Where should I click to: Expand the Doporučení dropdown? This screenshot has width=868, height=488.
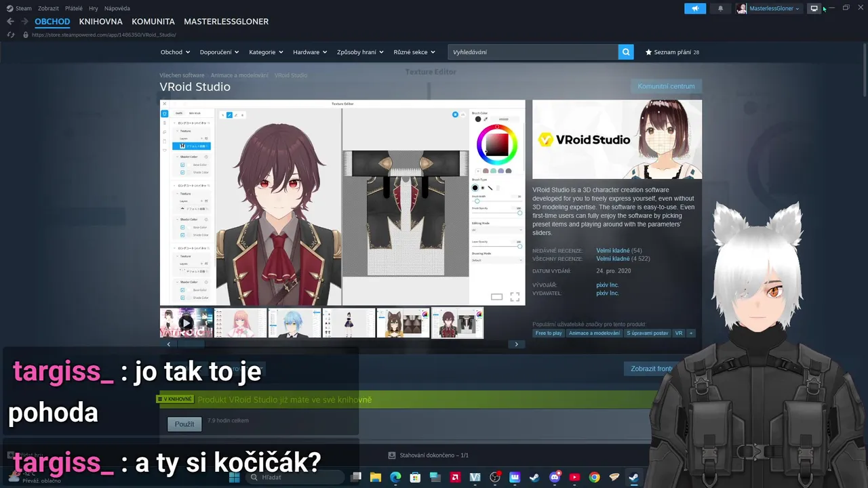click(x=219, y=52)
